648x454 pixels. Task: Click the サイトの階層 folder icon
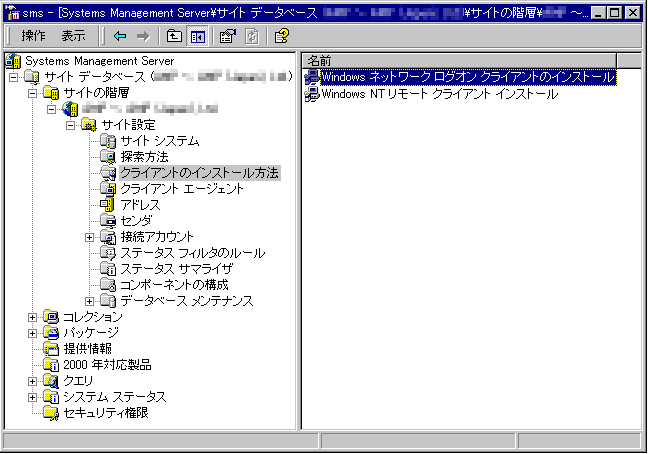51,93
